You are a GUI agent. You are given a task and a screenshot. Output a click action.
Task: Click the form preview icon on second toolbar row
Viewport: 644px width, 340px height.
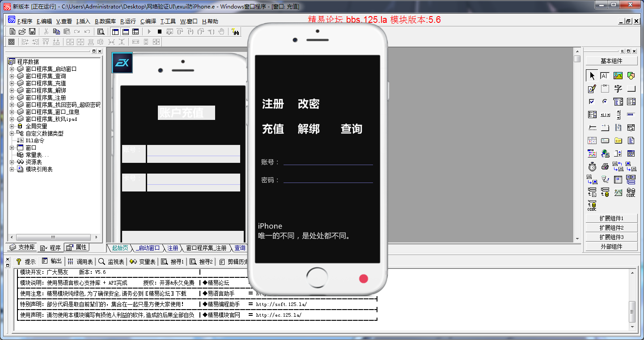click(12, 42)
